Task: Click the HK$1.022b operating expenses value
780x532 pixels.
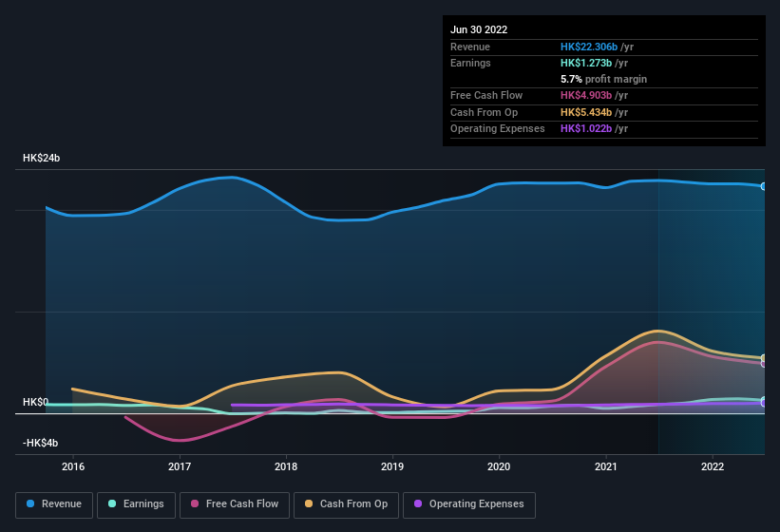Action: click(x=586, y=128)
